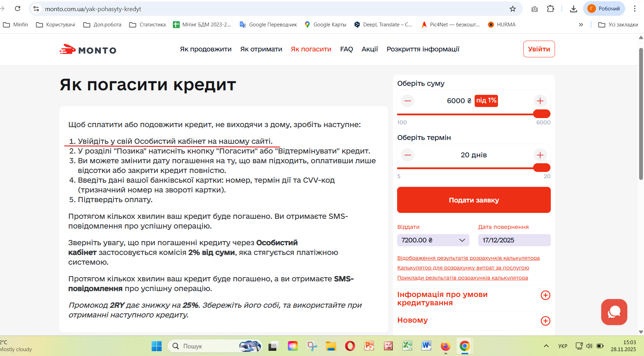Viewport: 644px width, 356px height.
Task: Open Google Карты bookmark
Action: (x=325, y=25)
